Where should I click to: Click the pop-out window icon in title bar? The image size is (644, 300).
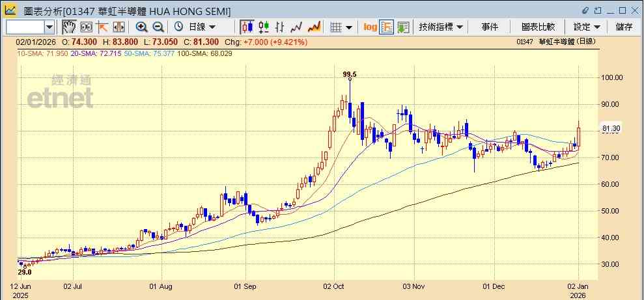(598, 10)
